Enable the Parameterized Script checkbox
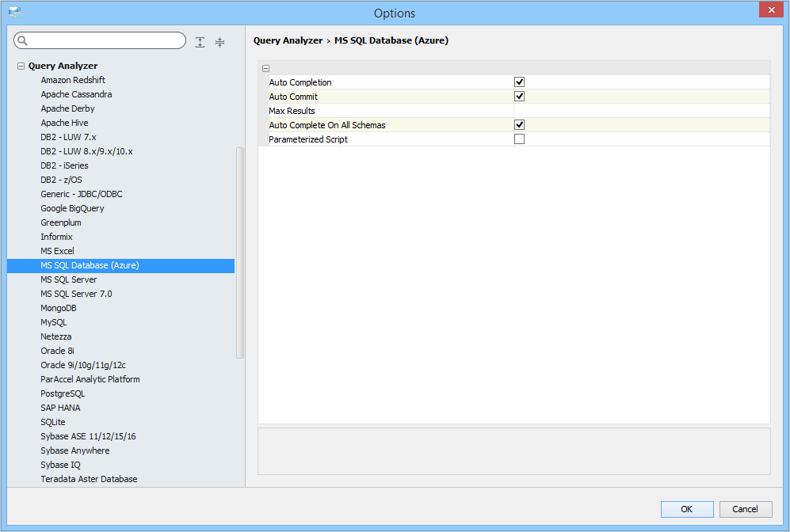Screen dimensions: 790x532 pyautogui.click(x=519, y=139)
